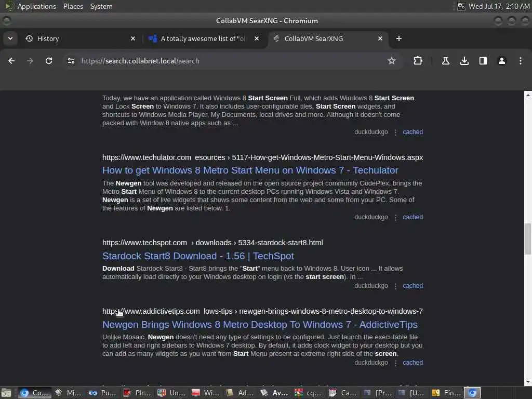Open the 'Av...' taskbar window

[274, 393]
